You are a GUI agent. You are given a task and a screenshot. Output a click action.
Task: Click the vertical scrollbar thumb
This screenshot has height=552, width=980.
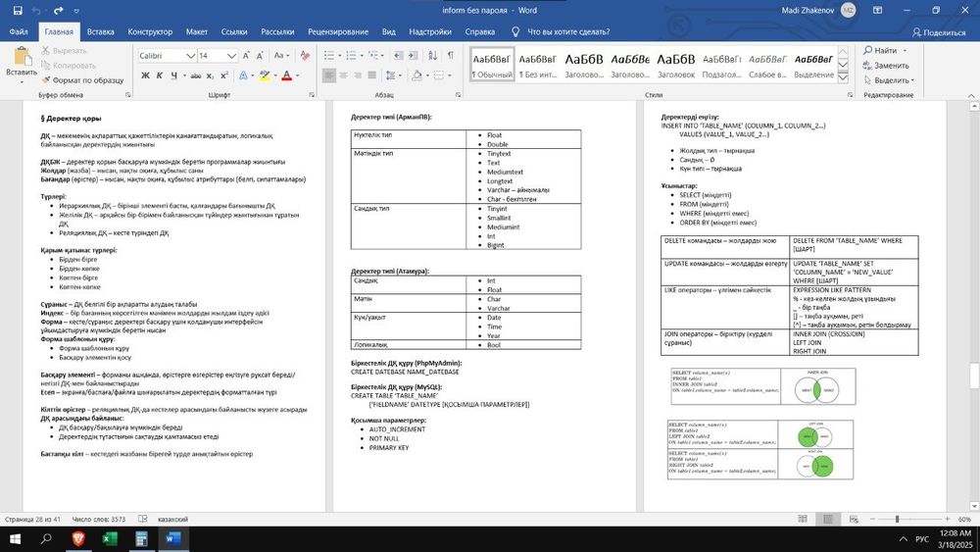pyautogui.click(x=974, y=376)
